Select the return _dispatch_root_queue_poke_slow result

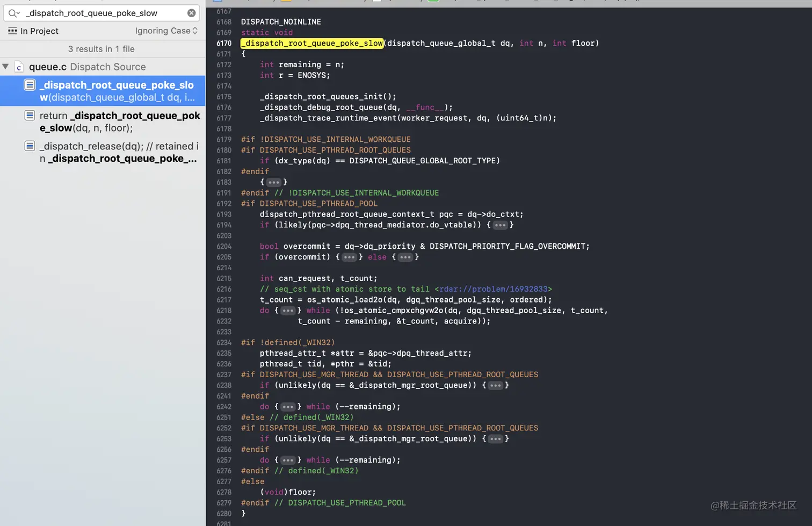pyautogui.click(x=103, y=121)
